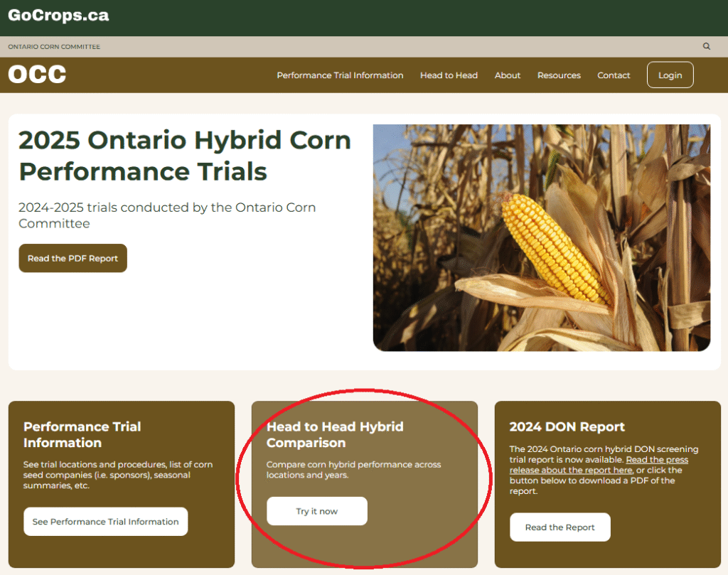Go to Head to Head in navigation
728x575 pixels.
pos(449,75)
